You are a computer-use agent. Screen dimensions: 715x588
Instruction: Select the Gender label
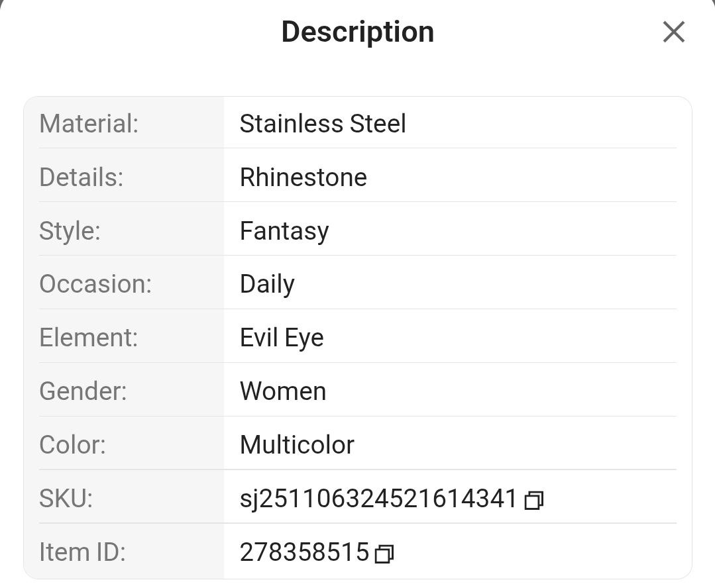tap(83, 391)
